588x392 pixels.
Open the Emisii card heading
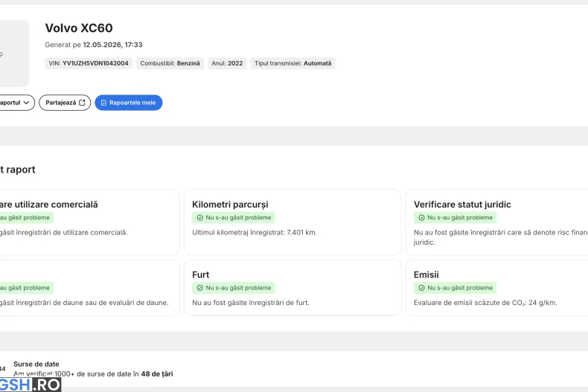[x=426, y=274]
